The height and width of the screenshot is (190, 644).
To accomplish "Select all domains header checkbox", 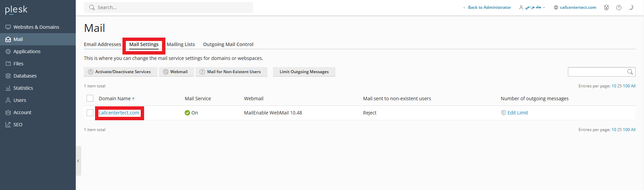I will [x=90, y=99].
